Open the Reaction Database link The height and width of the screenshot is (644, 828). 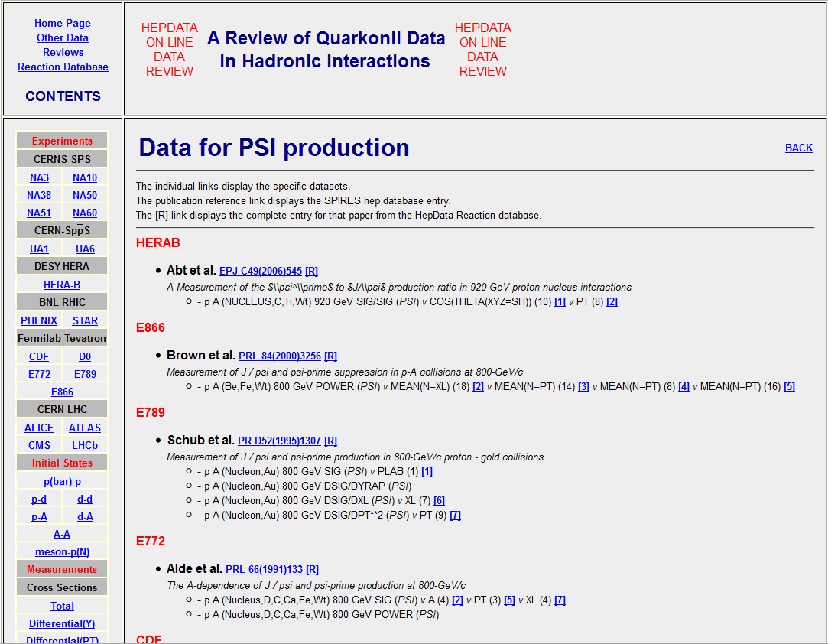click(x=63, y=67)
